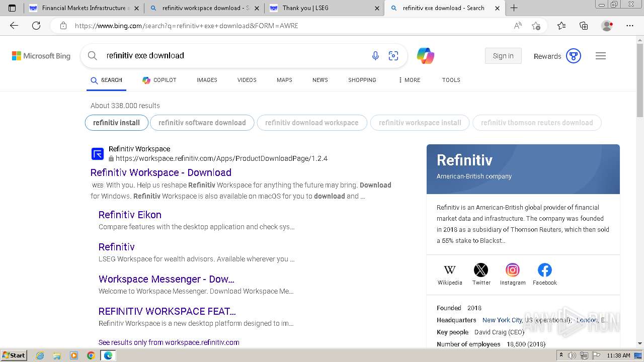The width and height of the screenshot is (644, 362).
Task: Open the Collections icon
Action: click(x=584, y=26)
